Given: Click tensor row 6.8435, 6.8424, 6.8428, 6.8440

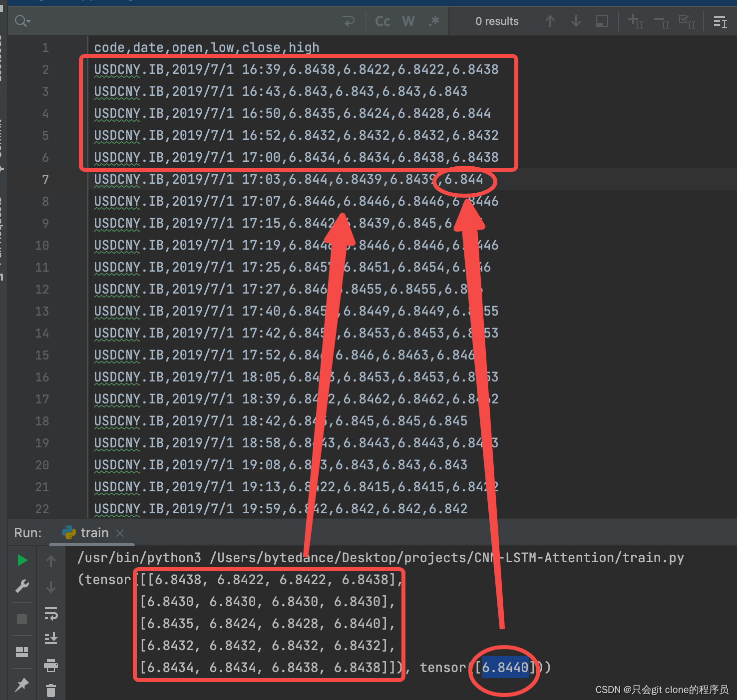Looking at the screenshot, I should pyautogui.click(x=267, y=624).
